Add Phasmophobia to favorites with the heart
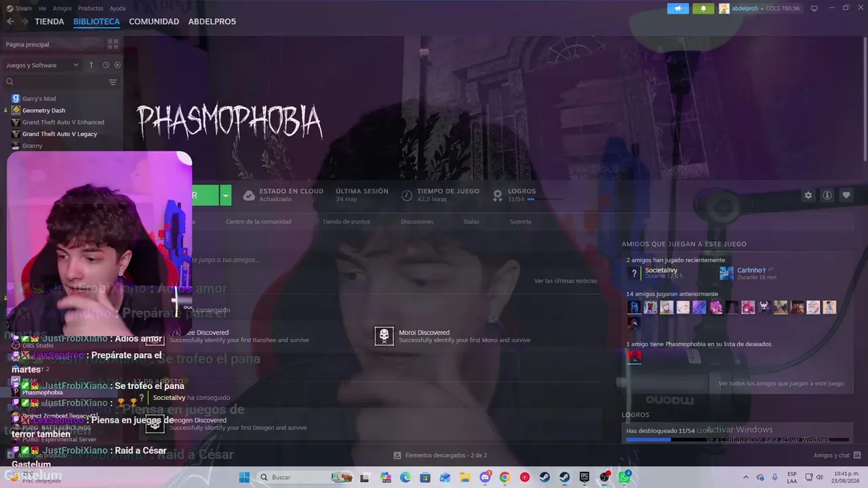This screenshot has width=868, height=488. click(x=846, y=195)
